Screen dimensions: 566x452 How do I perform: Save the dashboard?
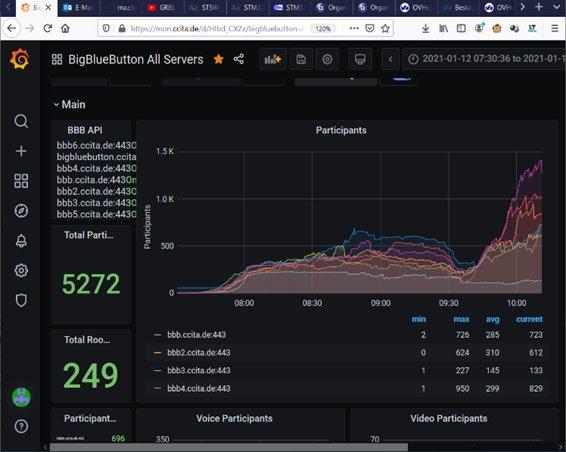pos(301,59)
